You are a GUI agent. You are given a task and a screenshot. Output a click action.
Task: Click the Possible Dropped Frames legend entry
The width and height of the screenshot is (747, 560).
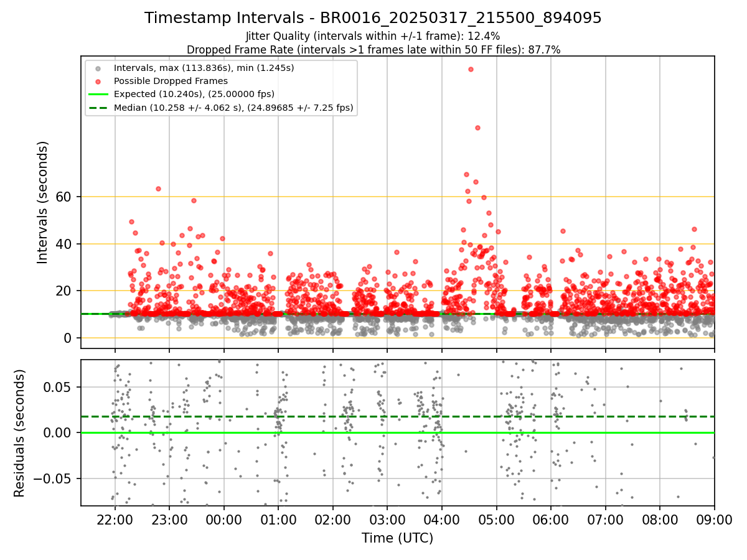pos(171,81)
